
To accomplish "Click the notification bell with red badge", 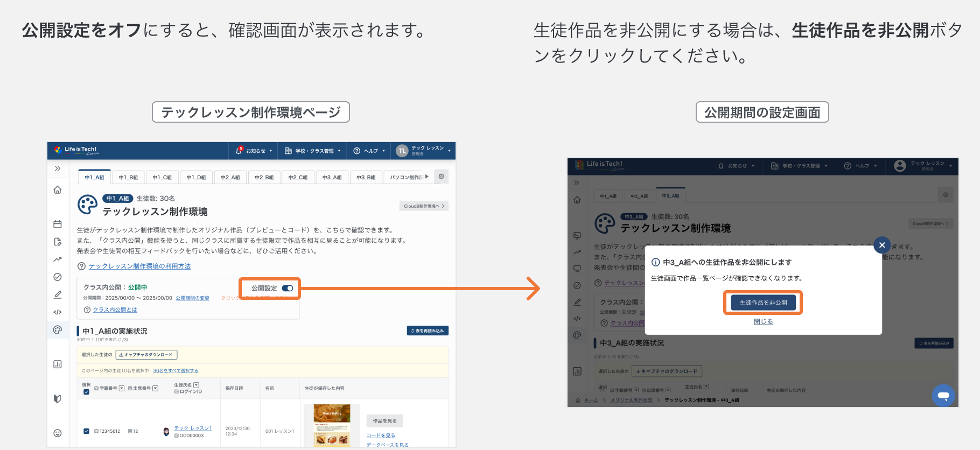I will click(x=239, y=151).
